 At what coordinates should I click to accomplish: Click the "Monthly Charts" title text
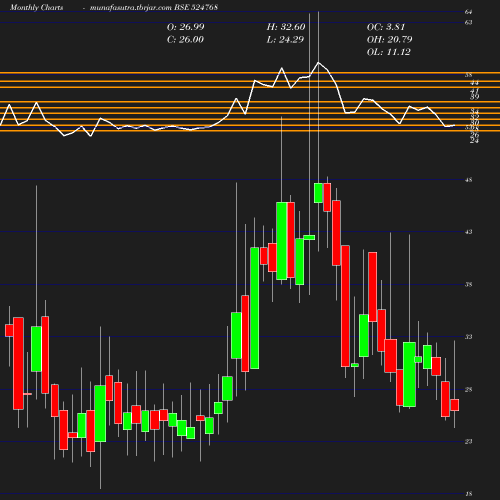36,7
